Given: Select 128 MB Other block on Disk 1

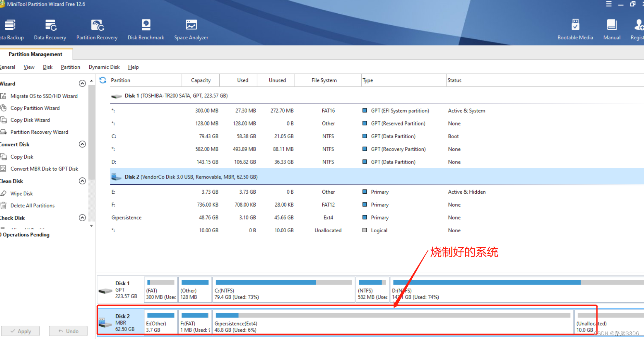Looking at the screenshot, I should (x=195, y=289).
